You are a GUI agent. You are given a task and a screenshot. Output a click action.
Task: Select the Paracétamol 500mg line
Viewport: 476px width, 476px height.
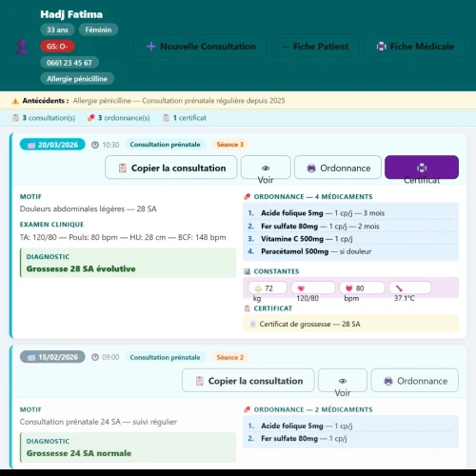tap(350, 251)
